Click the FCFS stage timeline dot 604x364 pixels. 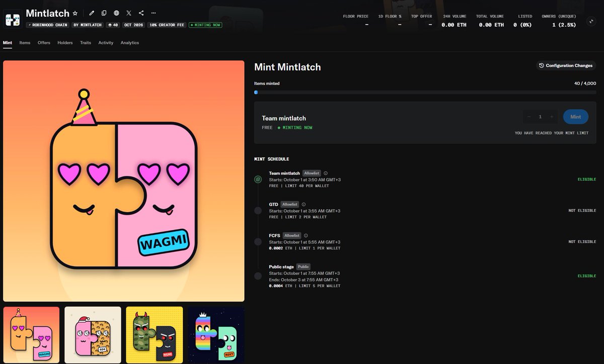click(x=258, y=242)
